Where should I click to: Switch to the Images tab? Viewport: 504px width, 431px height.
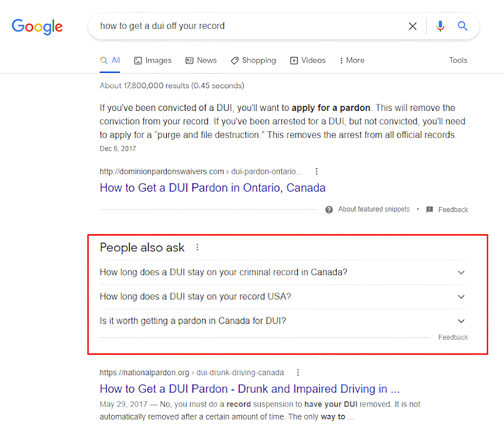tap(153, 60)
